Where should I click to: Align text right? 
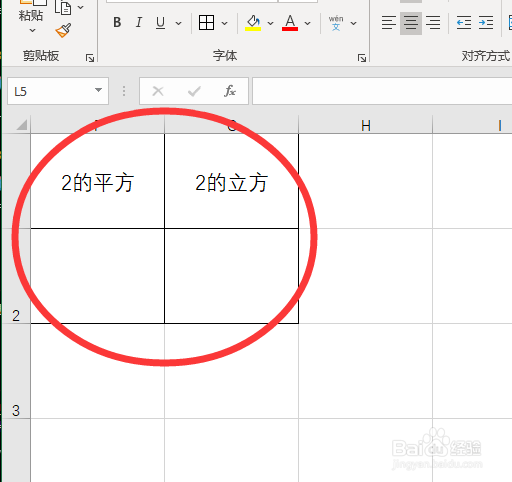[433, 23]
